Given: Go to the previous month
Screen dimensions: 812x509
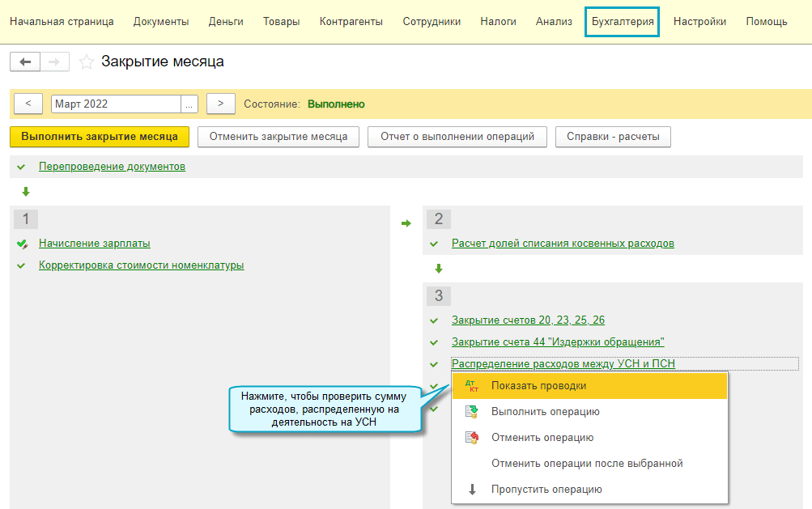Looking at the screenshot, I should [x=28, y=104].
